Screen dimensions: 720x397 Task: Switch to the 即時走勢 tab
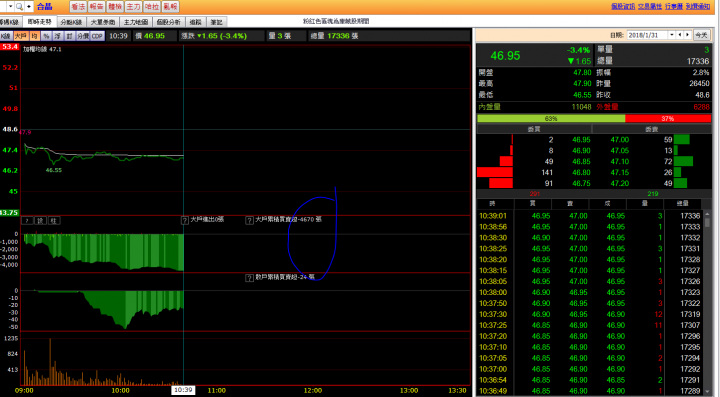[x=39, y=22]
